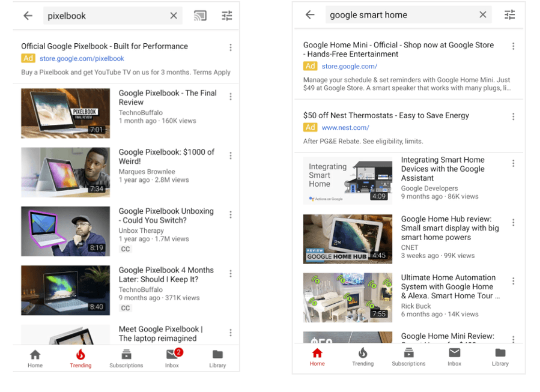This screenshot has height=392, width=540.
Task: Play the Google Pixelbook Unboxing video thumbnail
Action: coord(65,231)
